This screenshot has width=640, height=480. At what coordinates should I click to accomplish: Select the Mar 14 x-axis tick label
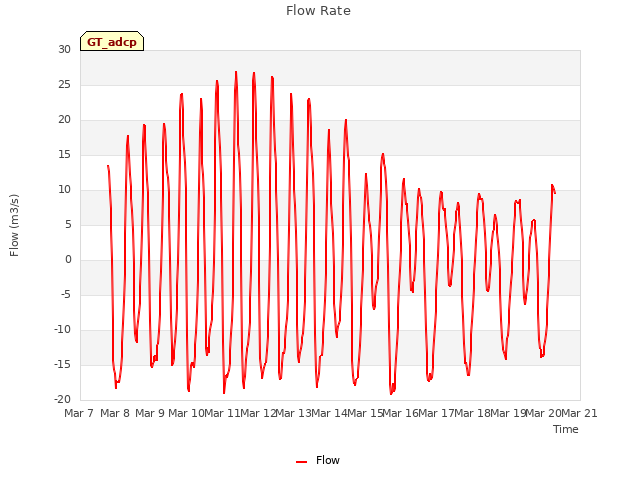(x=329, y=413)
